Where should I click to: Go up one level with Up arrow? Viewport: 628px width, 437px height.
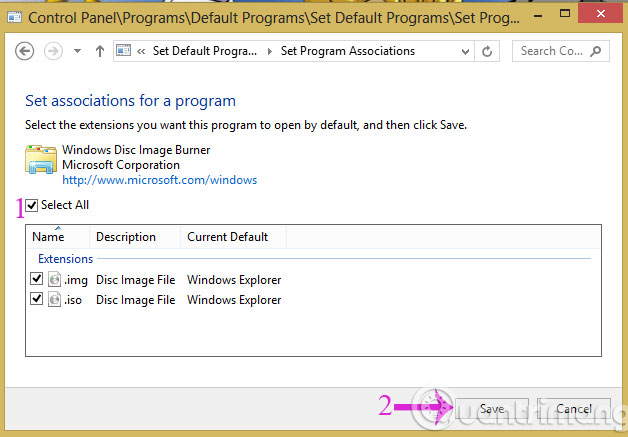tap(99, 51)
